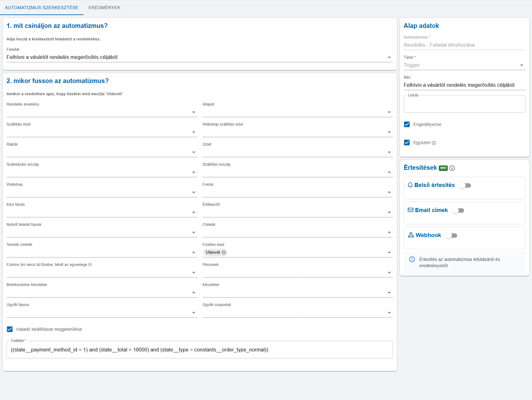532x400 pixels.
Task: Open the Forrás dropdown
Action: pos(298,192)
